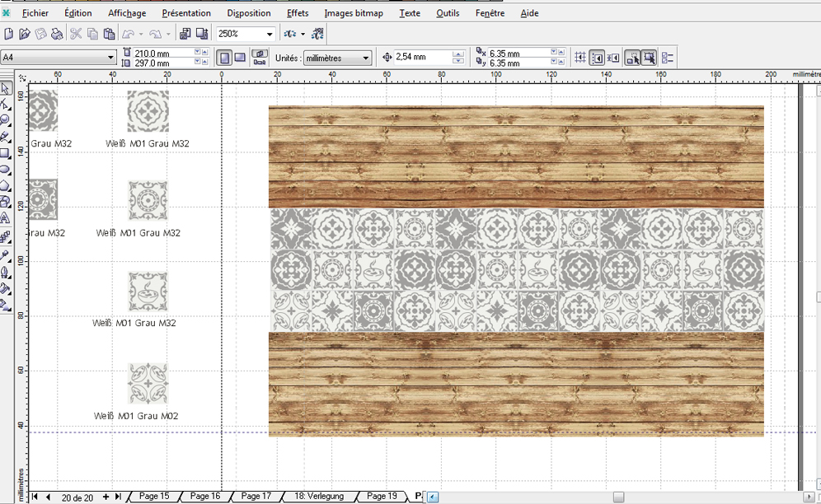Select the Eyedropper tool
Image resolution: width=821 pixels, height=504 pixels.
pyautogui.click(x=5, y=255)
